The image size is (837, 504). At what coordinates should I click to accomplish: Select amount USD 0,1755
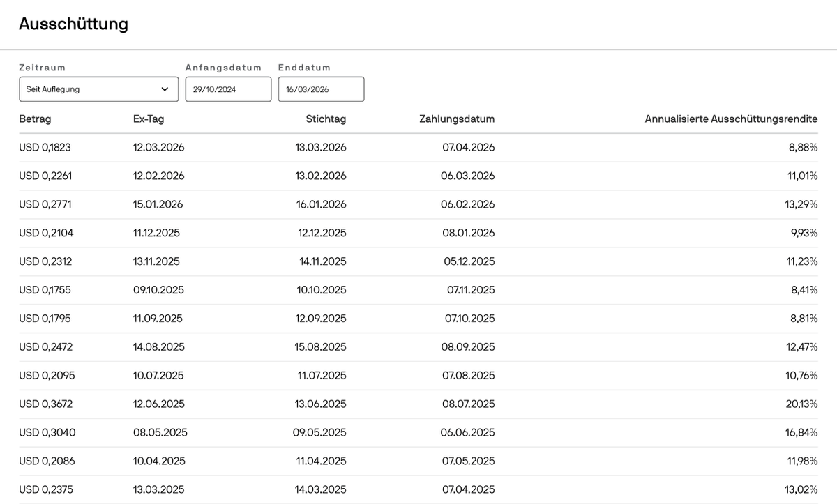[45, 290]
